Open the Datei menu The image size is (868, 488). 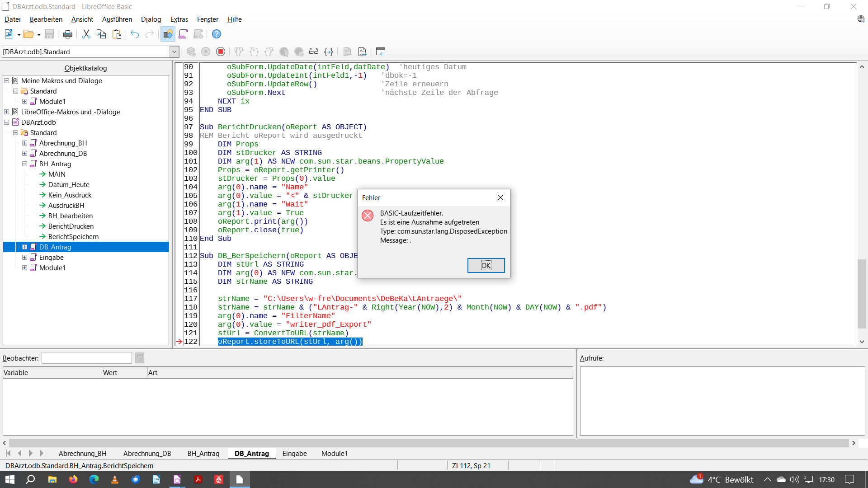[x=13, y=19]
